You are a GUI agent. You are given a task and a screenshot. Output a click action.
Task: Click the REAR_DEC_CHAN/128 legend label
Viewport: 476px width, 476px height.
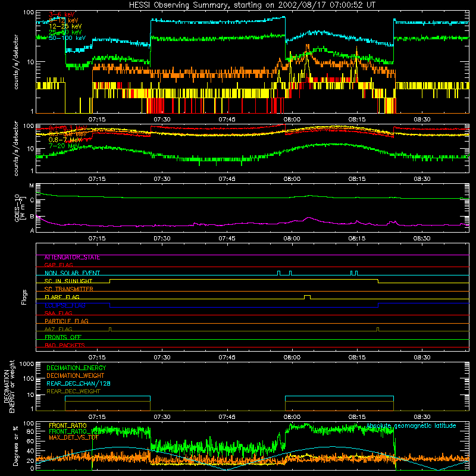(x=79, y=383)
